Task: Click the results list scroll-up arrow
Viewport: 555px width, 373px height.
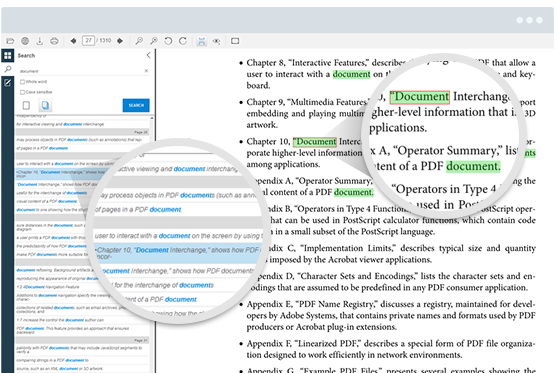Action: (152, 118)
